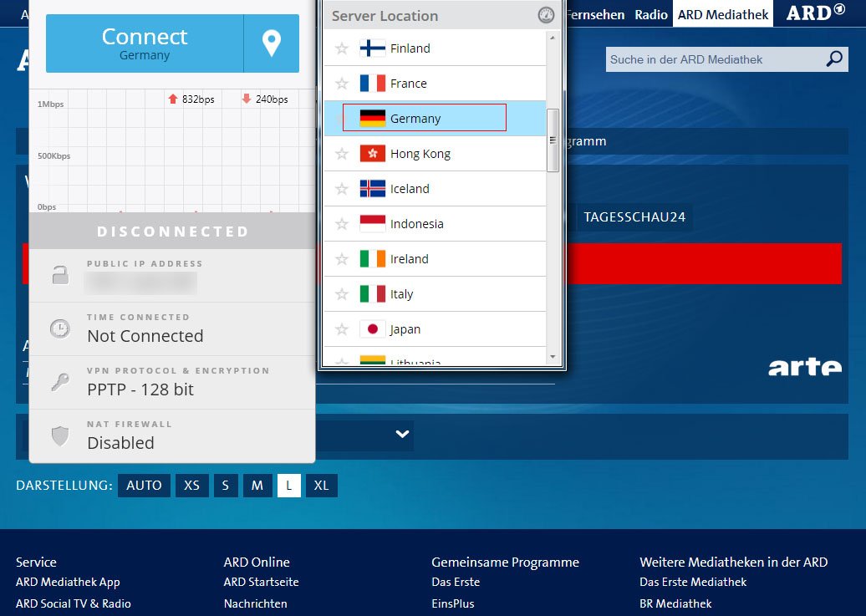This screenshot has width=866, height=616.
Task: Click the clock icon beside Time Connected
Action: [x=59, y=328]
